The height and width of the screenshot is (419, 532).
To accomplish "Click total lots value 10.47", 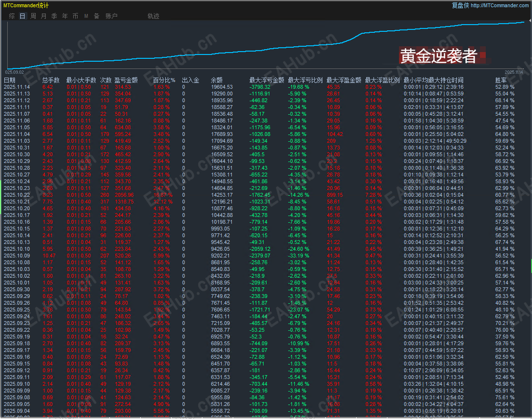I will pos(49,256).
